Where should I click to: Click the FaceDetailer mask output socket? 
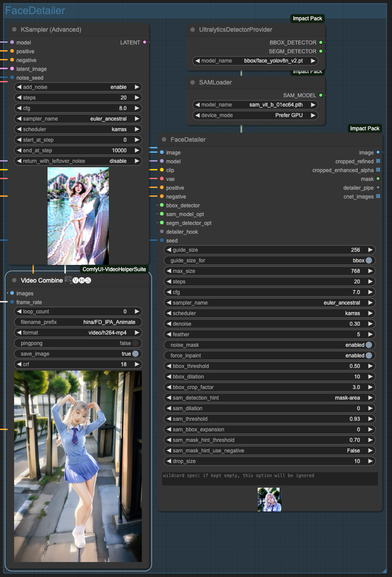tap(378, 179)
